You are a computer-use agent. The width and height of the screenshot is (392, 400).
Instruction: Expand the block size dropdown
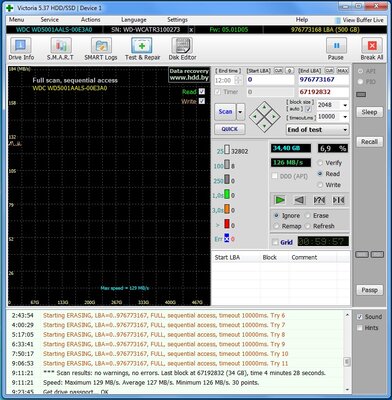pos(345,105)
